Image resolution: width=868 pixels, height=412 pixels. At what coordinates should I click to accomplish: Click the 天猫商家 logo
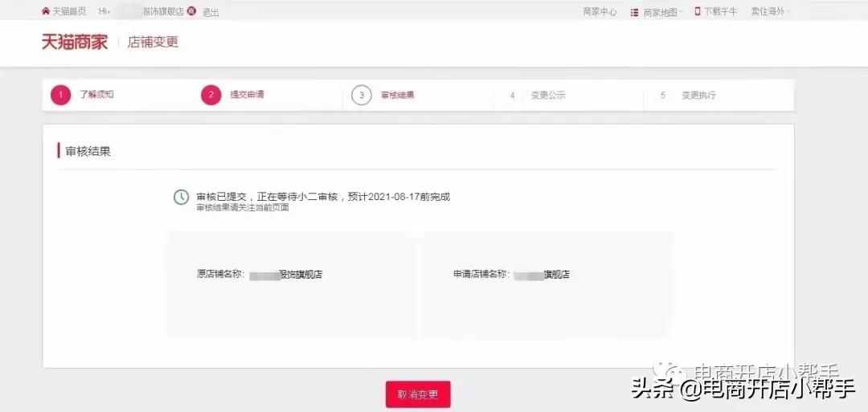75,42
